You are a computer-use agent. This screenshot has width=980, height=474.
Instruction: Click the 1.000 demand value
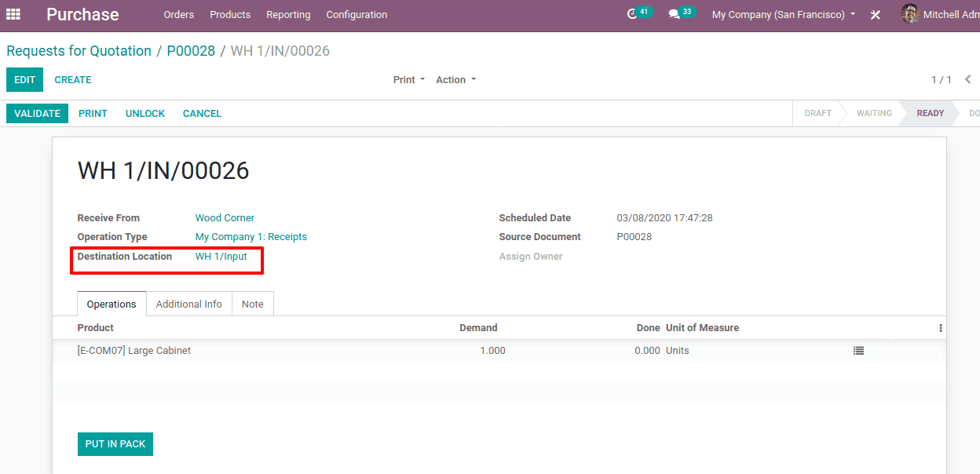[492, 351]
